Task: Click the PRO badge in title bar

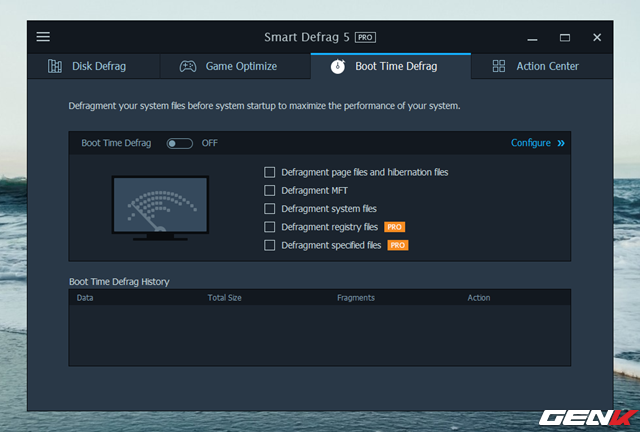Action: [365, 37]
